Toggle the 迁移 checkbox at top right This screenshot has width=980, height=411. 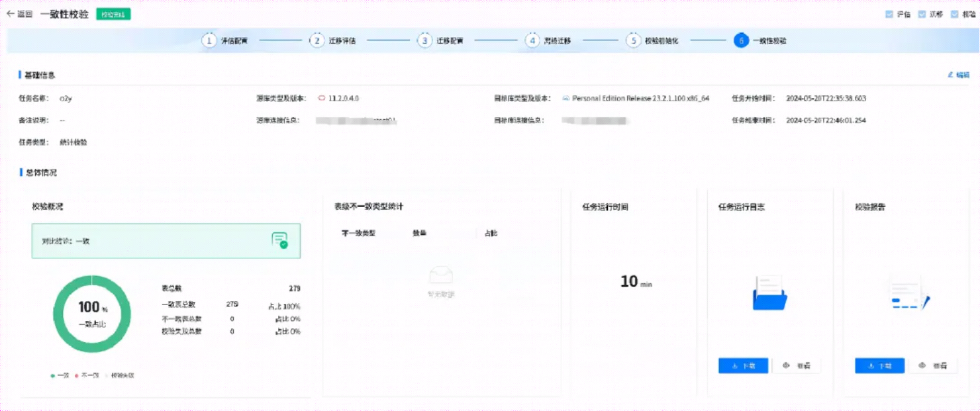click(922, 14)
